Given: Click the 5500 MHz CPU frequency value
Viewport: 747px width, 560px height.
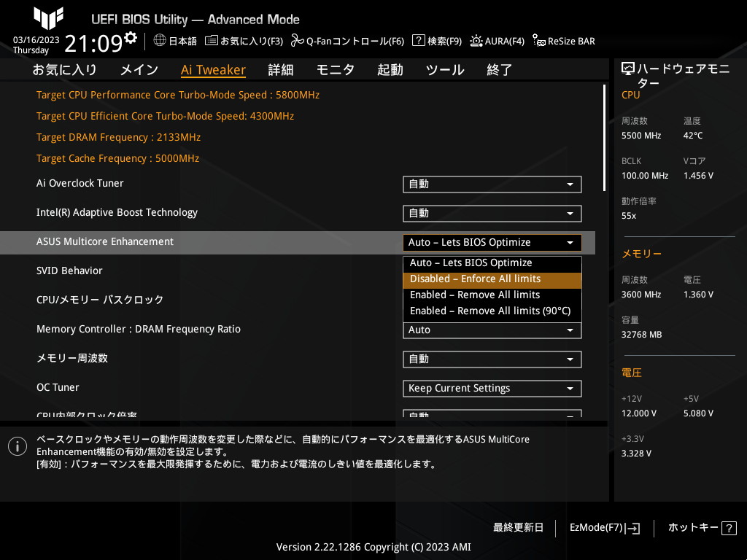Looking at the screenshot, I should point(640,136).
